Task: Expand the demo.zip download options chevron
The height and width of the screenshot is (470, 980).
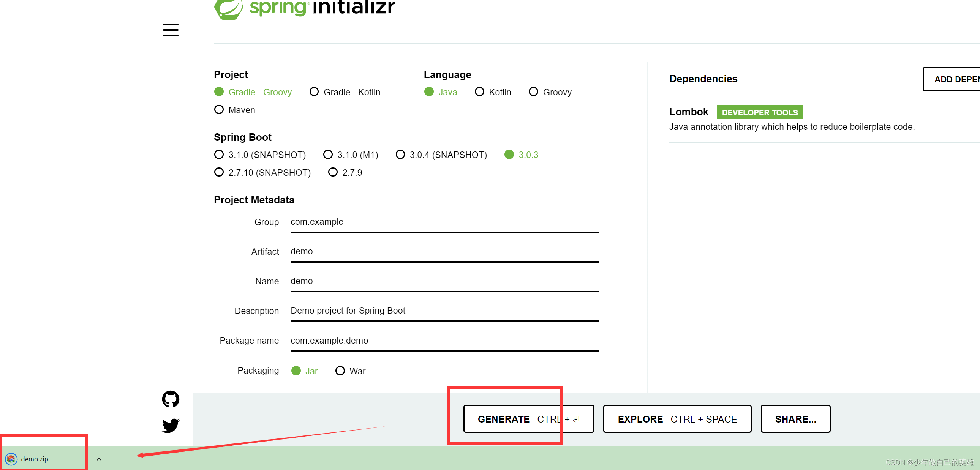Action: pyautogui.click(x=99, y=459)
